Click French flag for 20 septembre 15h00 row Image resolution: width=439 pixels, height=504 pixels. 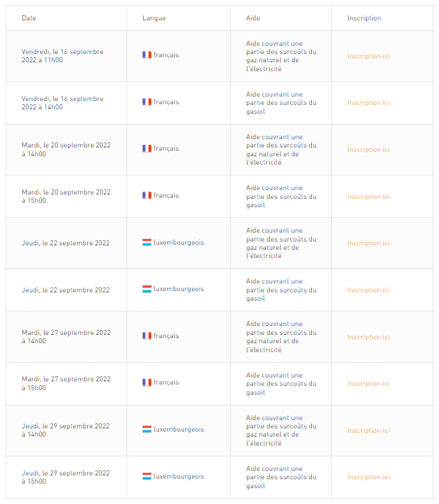(x=147, y=195)
